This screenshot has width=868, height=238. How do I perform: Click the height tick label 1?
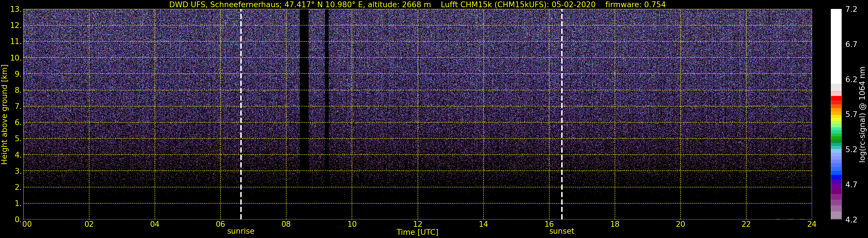(x=18, y=203)
